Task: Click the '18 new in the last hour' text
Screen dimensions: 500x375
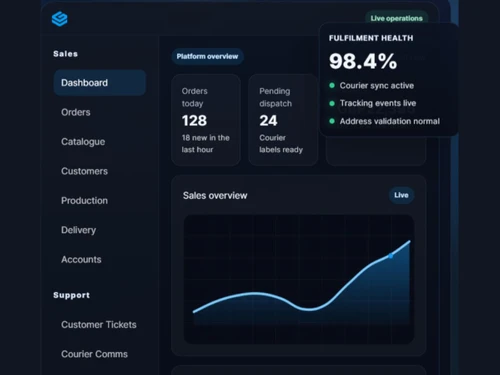Action: (x=205, y=144)
